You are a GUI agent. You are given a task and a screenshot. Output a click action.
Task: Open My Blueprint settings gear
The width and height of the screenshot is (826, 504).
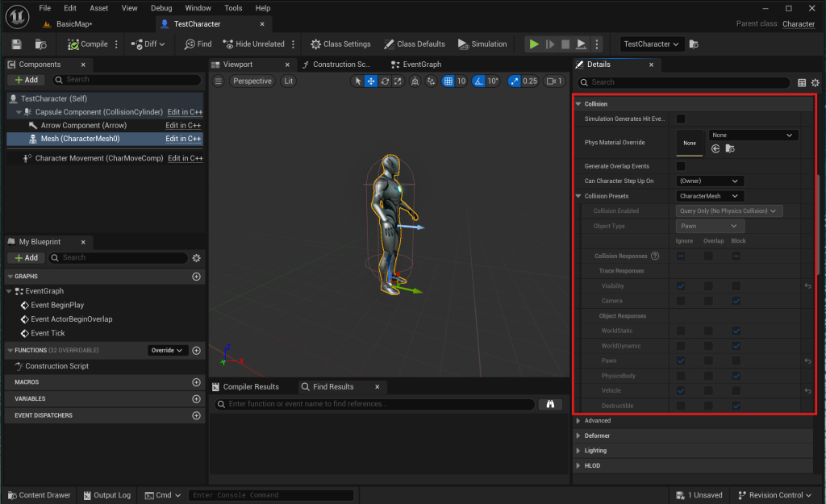[x=197, y=258]
